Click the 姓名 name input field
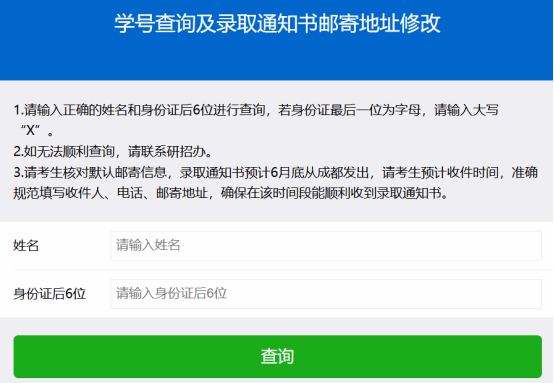The width and height of the screenshot is (554, 383). [326, 246]
